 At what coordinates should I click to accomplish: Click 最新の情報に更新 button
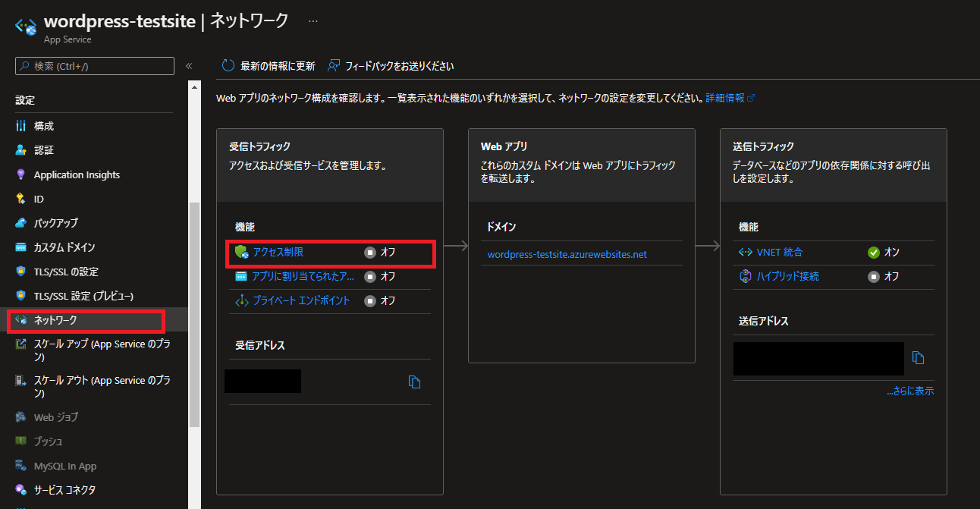(269, 66)
